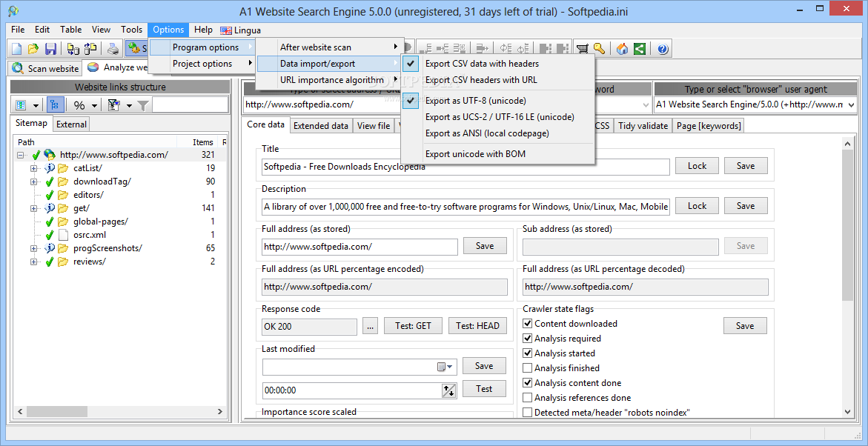Screen dimensions: 868x446
Task: Click Lock button next to Title
Action: pyautogui.click(x=697, y=166)
